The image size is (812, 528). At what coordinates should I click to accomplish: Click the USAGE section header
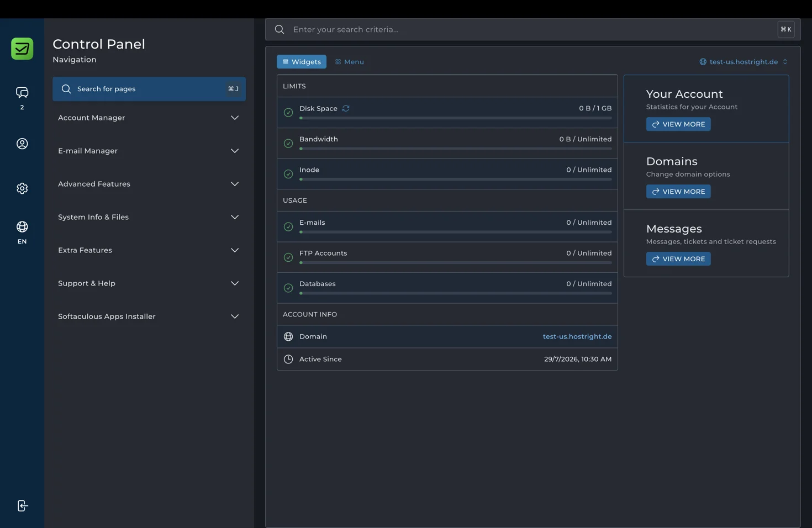[x=295, y=200]
